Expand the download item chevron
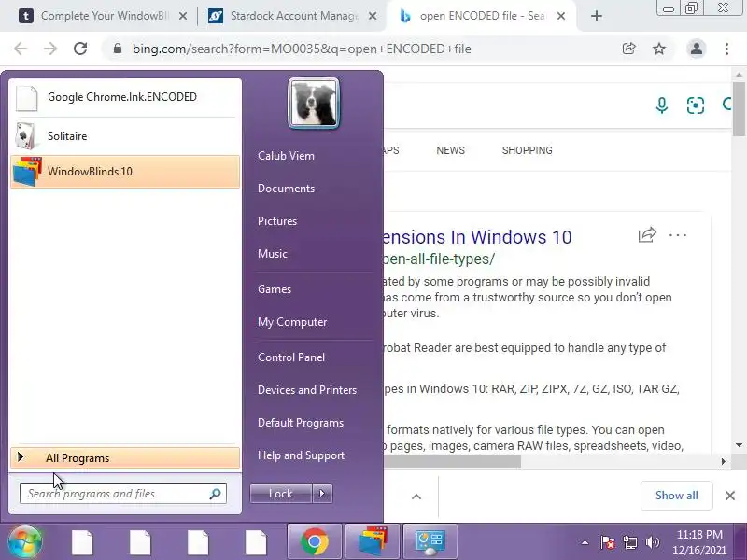The width and height of the screenshot is (747, 560). tap(416, 497)
